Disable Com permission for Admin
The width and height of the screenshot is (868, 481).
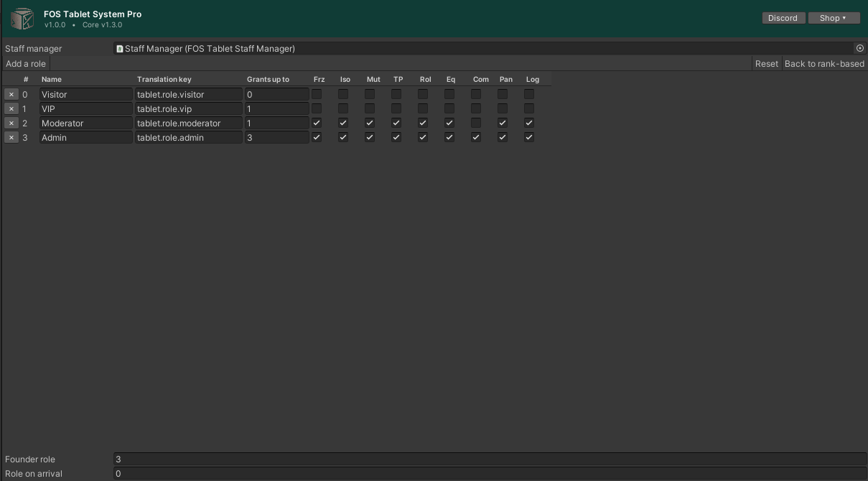point(476,137)
